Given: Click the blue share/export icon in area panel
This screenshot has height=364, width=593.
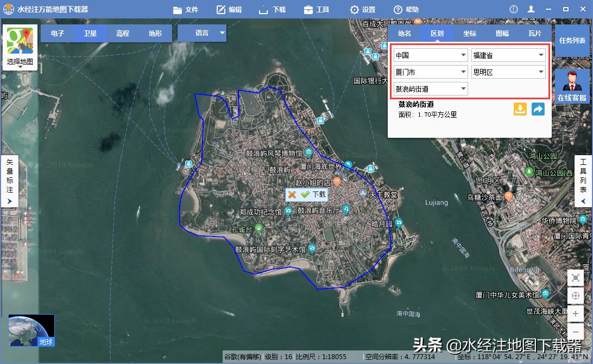Looking at the screenshot, I should click(538, 109).
